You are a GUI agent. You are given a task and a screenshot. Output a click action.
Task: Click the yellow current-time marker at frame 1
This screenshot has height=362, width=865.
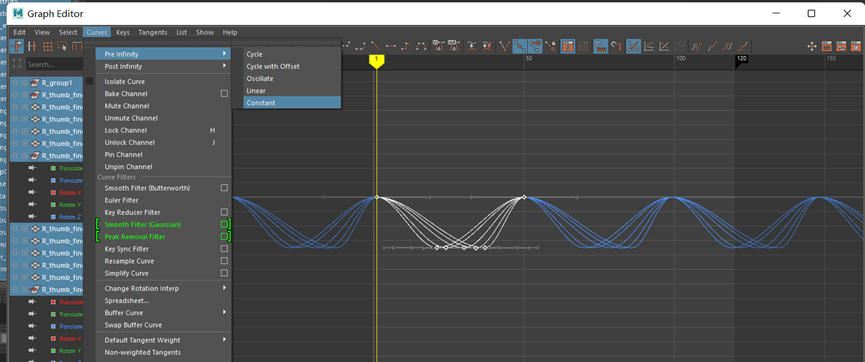[x=376, y=61]
